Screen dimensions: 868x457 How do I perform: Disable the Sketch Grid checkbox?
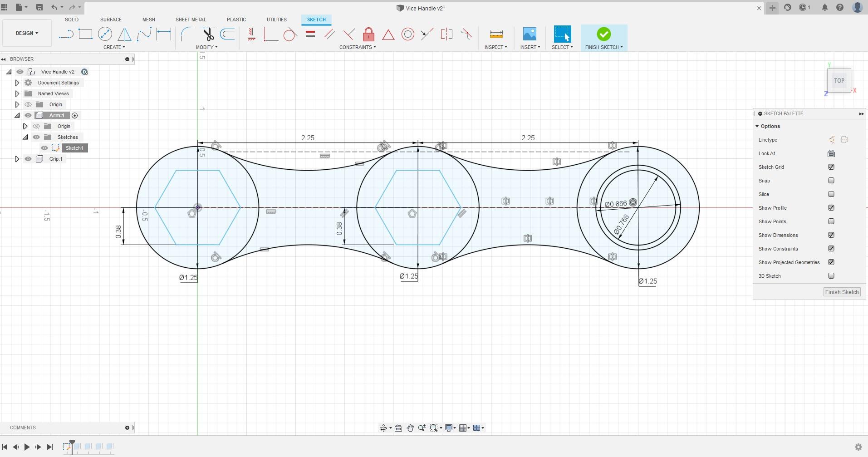pos(831,167)
